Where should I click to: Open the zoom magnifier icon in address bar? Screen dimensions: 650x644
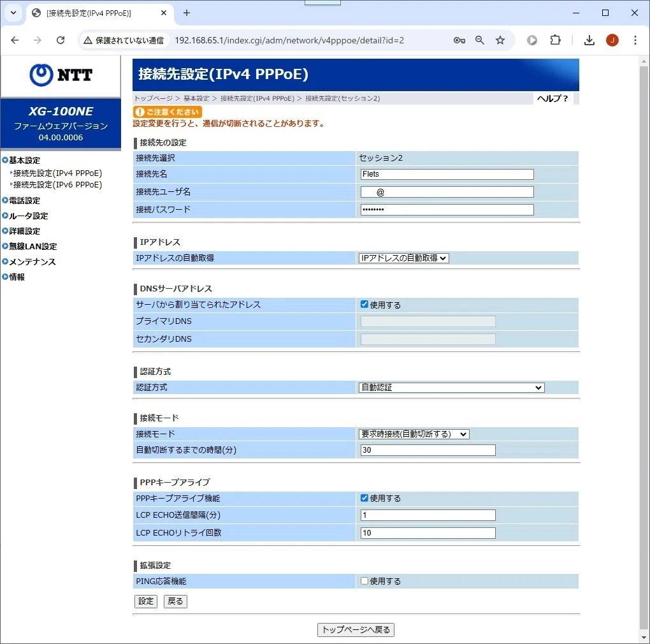480,40
